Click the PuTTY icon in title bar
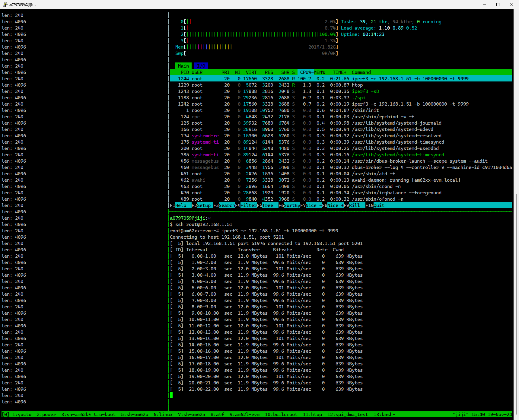The height and width of the screenshot is (420, 519). [5, 5]
